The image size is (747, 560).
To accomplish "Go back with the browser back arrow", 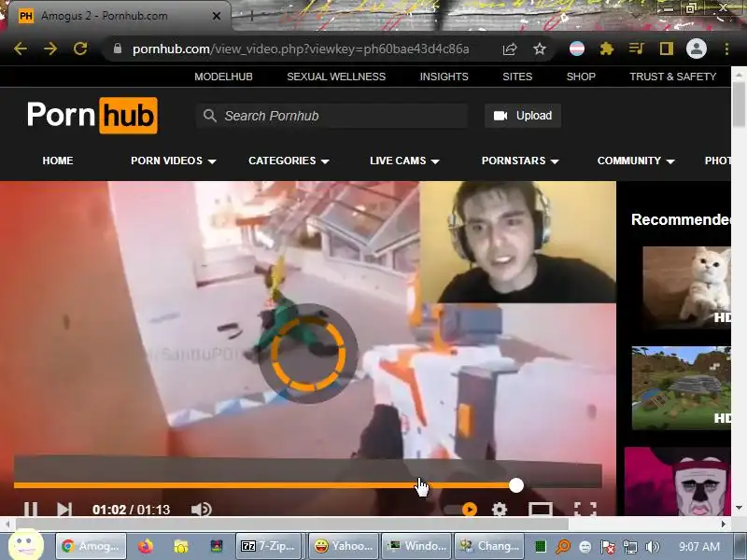I will (x=21, y=49).
